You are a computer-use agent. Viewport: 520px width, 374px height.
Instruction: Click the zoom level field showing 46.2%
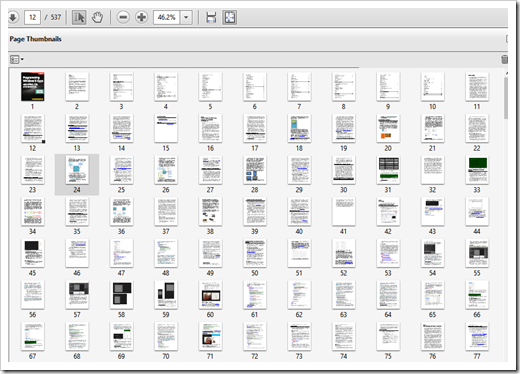(167, 17)
